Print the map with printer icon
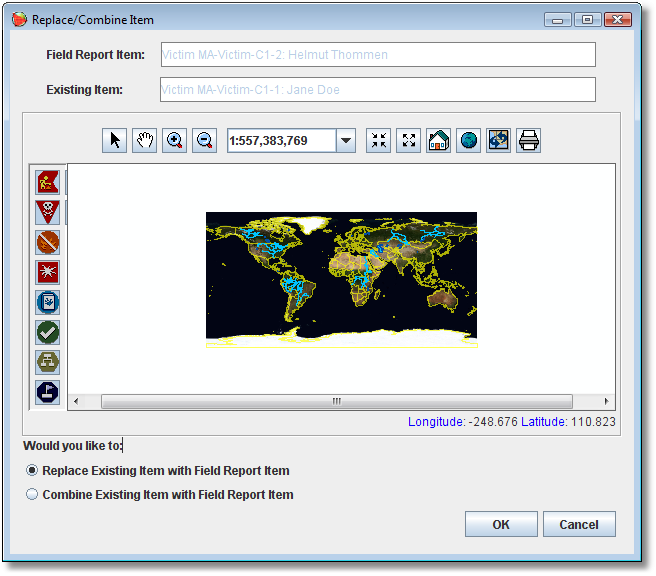The image size is (656, 576). [x=528, y=141]
